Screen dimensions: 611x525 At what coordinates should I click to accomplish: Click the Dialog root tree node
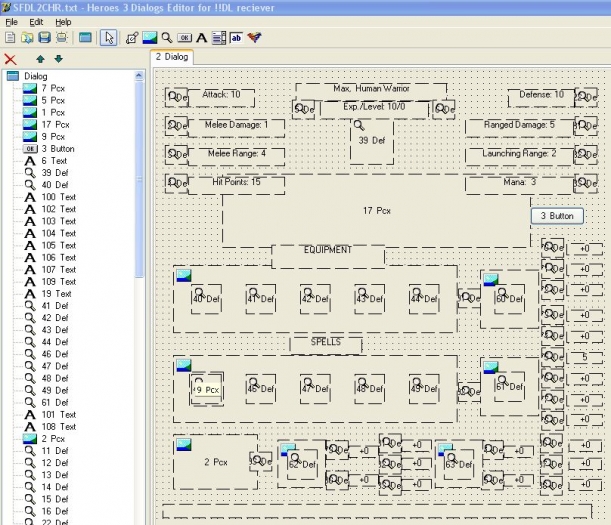[35, 76]
